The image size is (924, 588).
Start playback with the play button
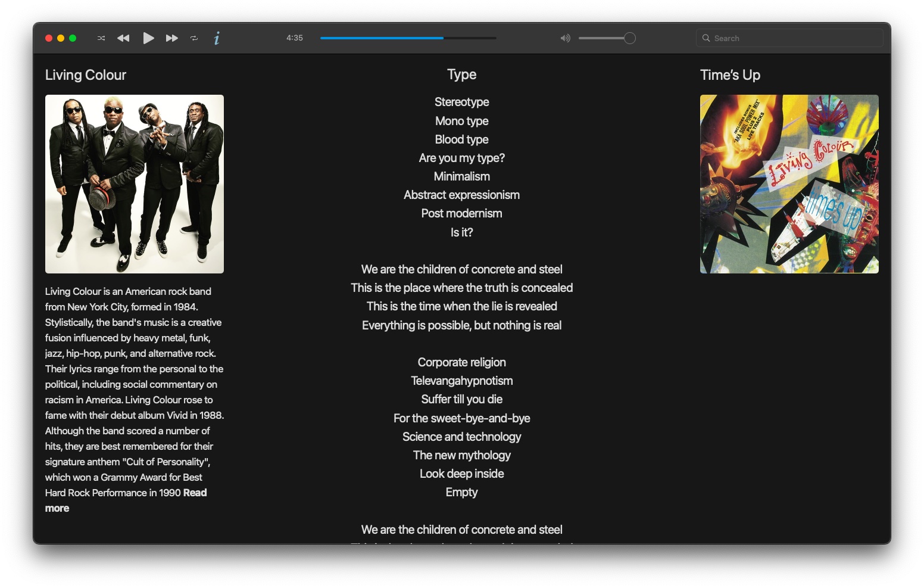pyautogui.click(x=148, y=38)
